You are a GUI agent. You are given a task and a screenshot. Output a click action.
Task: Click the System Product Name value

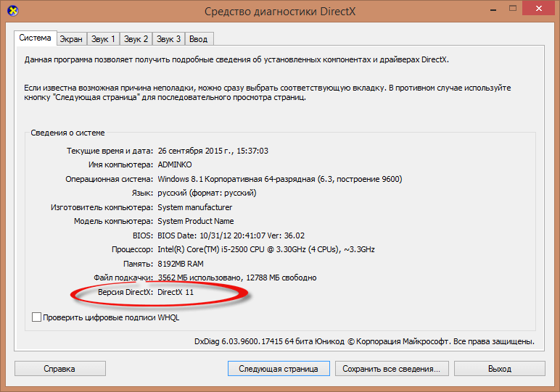click(196, 221)
